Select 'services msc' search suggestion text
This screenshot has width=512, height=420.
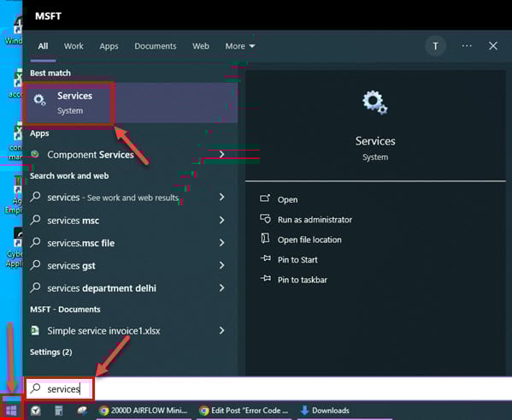click(74, 221)
